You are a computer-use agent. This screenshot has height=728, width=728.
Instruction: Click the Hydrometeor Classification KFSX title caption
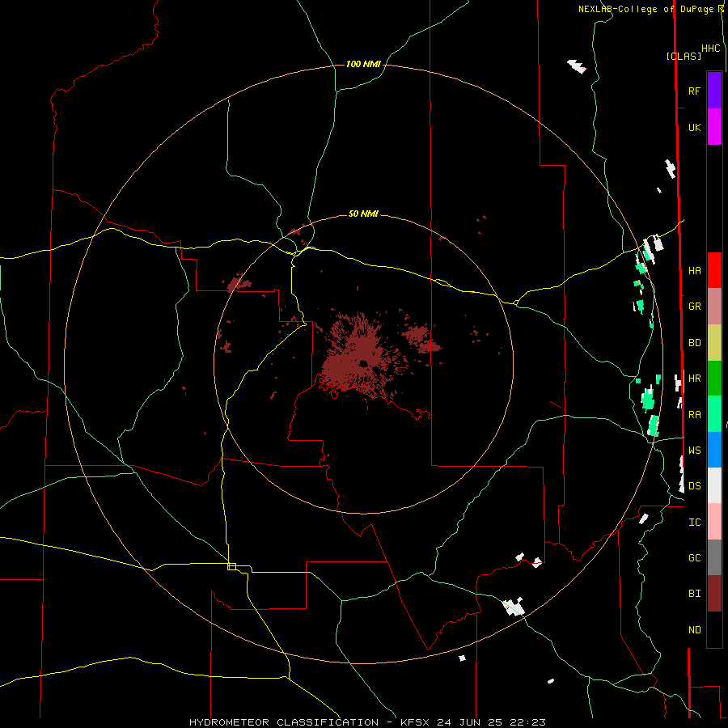pos(367,722)
